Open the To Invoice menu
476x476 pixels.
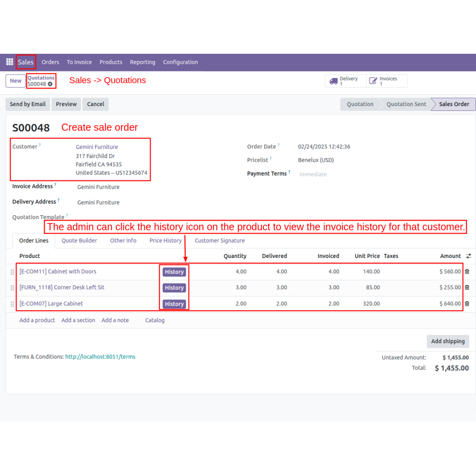79,62
